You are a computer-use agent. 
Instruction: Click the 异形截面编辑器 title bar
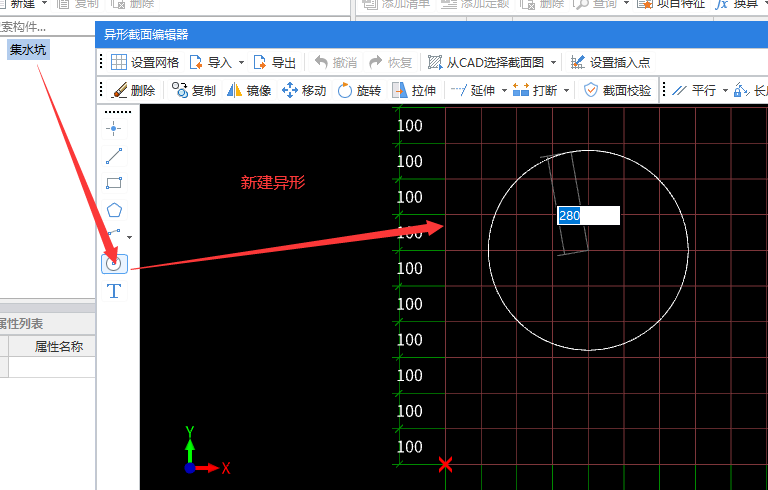pyautogui.click(x=432, y=34)
